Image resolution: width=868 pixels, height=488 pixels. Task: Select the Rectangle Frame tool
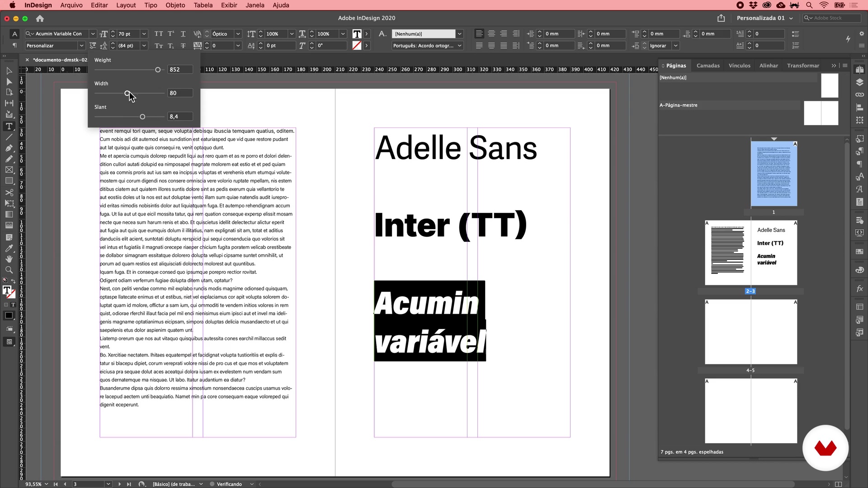[x=9, y=170]
